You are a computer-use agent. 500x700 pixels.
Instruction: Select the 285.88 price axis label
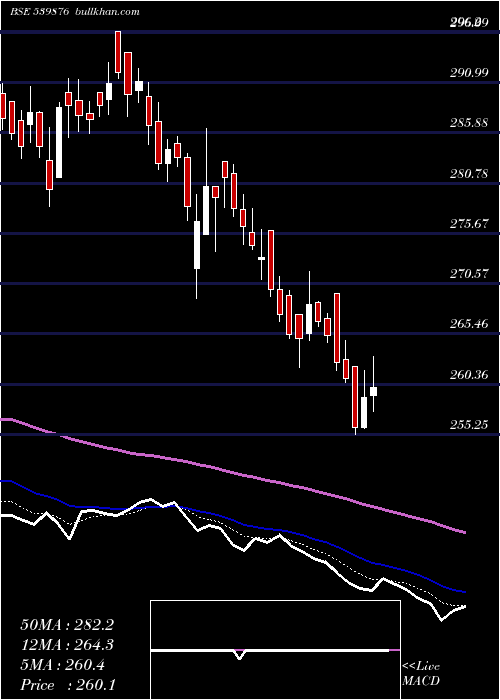pos(468,122)
